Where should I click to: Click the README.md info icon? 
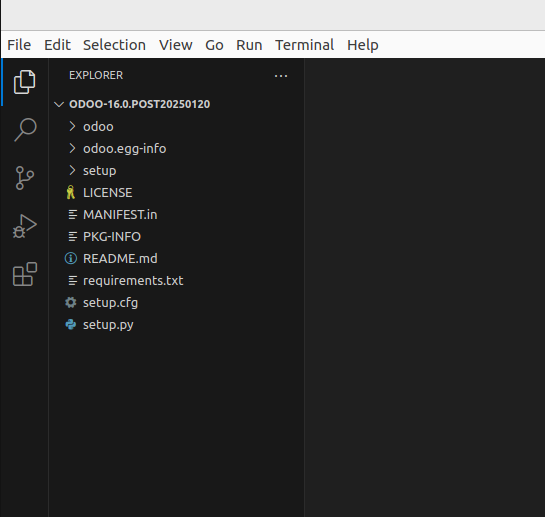click(x=71, y=259)
